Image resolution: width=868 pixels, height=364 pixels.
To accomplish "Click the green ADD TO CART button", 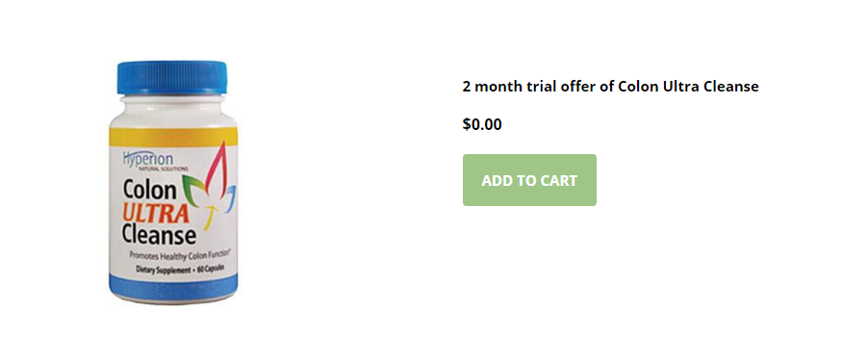I will click(529, 180).
